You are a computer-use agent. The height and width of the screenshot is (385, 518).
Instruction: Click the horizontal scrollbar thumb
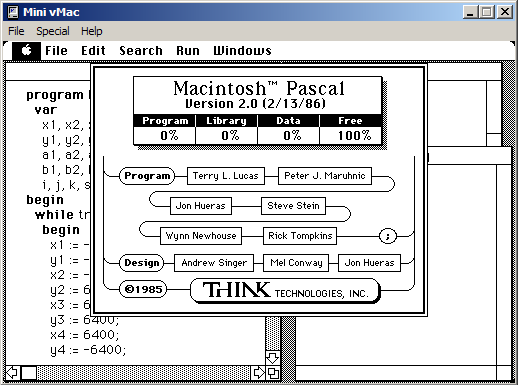[x=29, y=373]
